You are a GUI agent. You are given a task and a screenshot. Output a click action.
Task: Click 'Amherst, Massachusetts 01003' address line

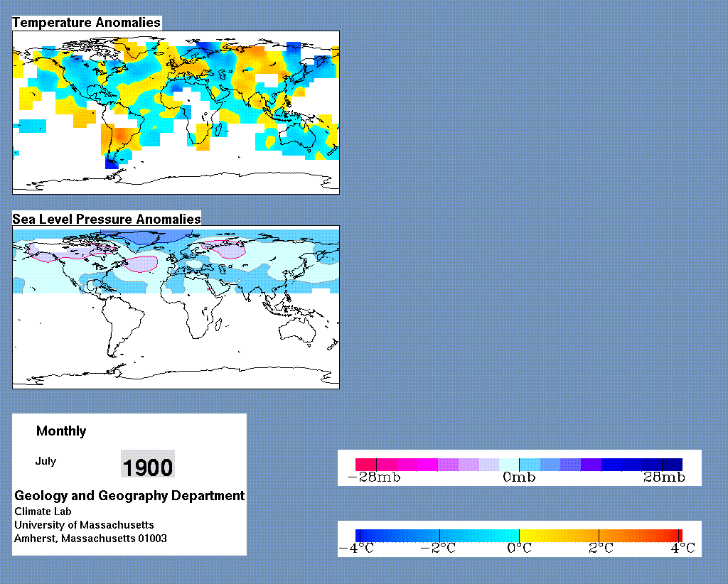tap(90, 539)
